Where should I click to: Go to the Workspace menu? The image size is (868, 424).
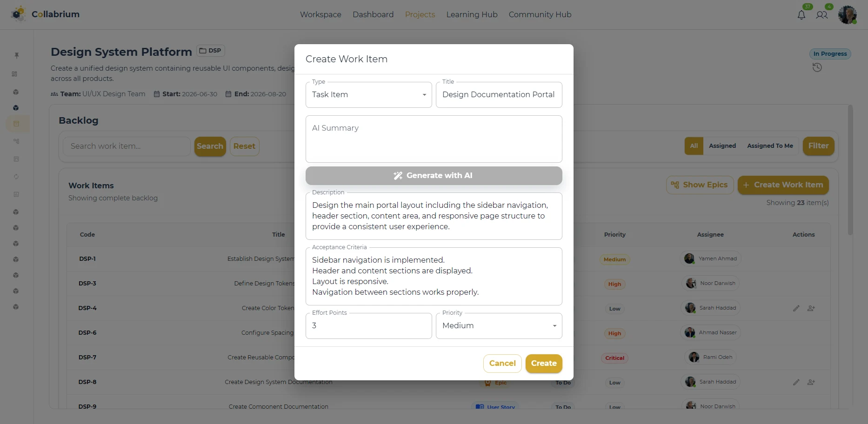320,14
